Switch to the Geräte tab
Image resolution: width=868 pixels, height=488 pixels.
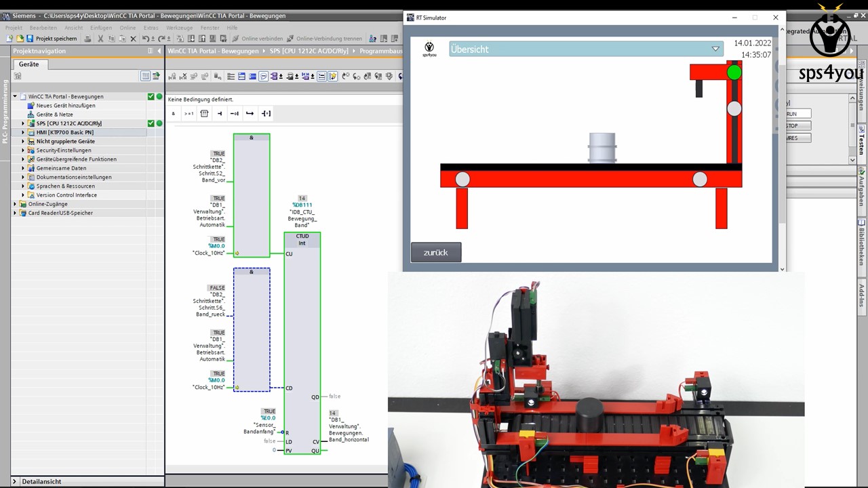pyautogui.click(x=28, y=64)
